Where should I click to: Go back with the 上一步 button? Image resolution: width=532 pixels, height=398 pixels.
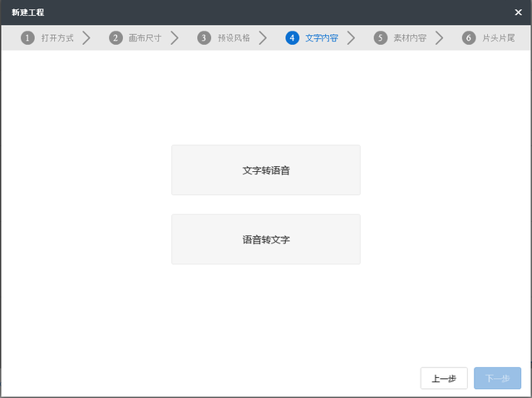pyautogui.click(x=444, y=378)
